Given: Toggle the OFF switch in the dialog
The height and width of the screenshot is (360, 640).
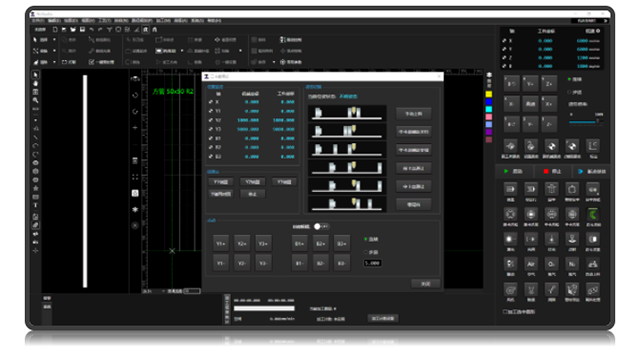Looking at the screenshot, I should pyautogui.click(x=321, y=226).
